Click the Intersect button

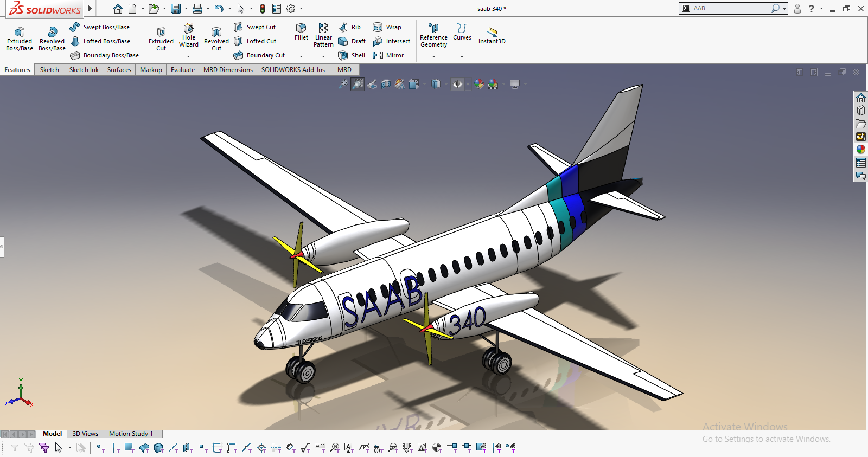point(392,41)
